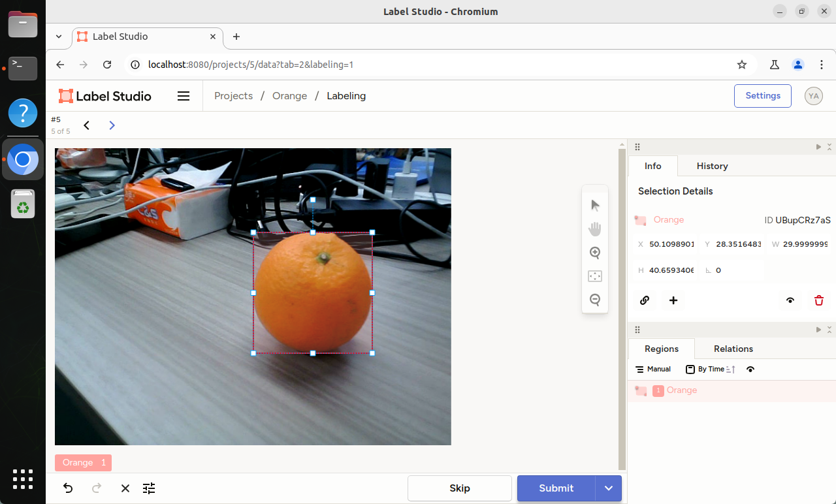Viewport: 836px width, 504px height.
Task: Collapse the Regions panel with triangle icon
Action: point(818,330)
